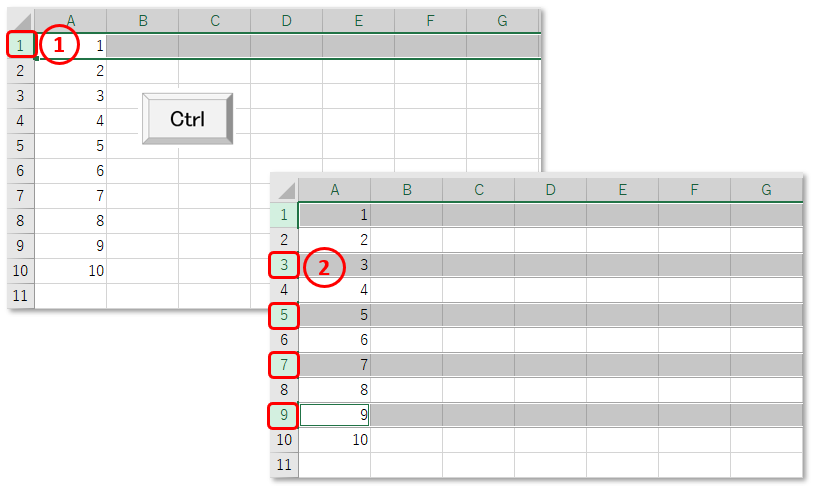Screen dimensions: 816x490
Task: Click column B header in back sheet
Action: pos(143,21)
